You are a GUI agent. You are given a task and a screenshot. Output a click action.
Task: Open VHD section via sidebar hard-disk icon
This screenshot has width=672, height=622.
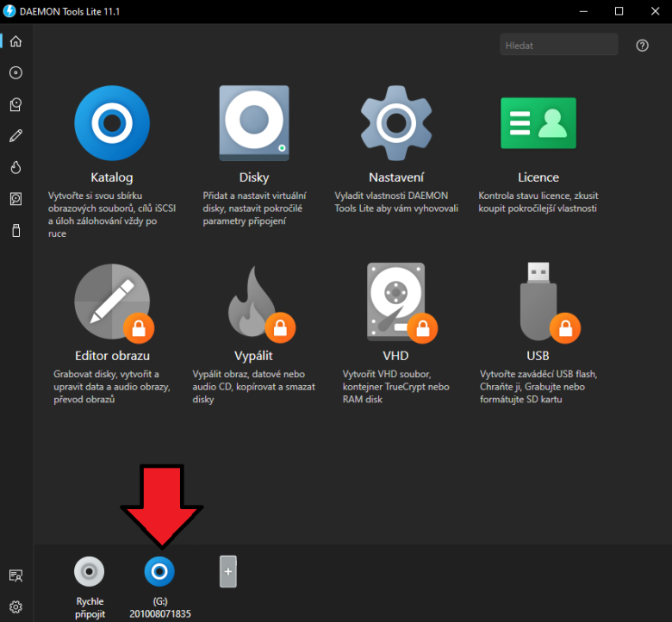(x=16, y=199)
